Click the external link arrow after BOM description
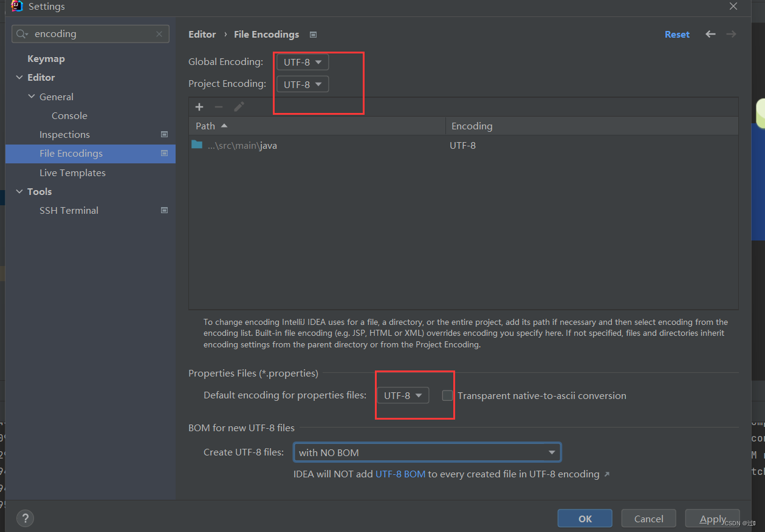 click(x=607, y=474)
